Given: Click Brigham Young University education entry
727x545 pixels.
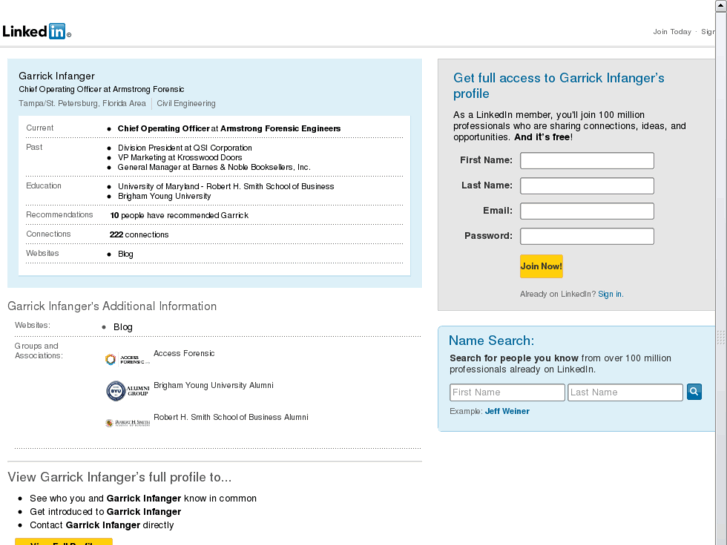Looking at the screenshot, I should 164,196.
